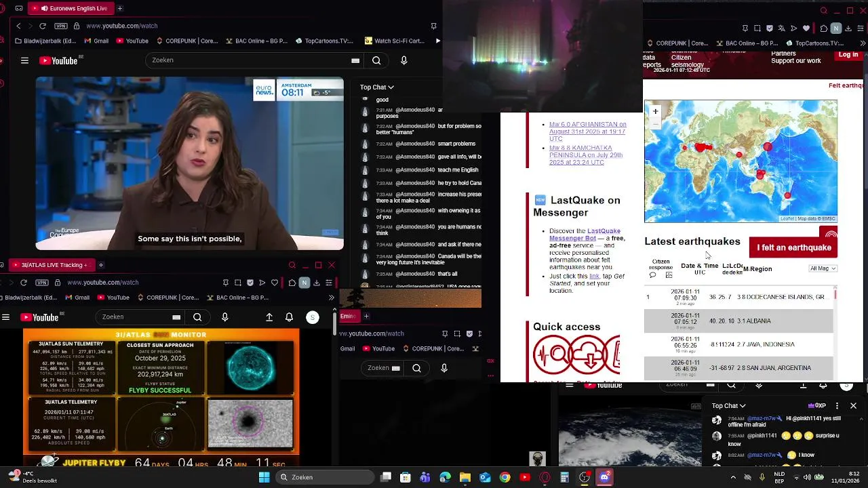This screenshot has width=868, height=488.
Task: Open TopCartoons.TV bookmark in Euronews window
Action: click(x=324, y=41)
